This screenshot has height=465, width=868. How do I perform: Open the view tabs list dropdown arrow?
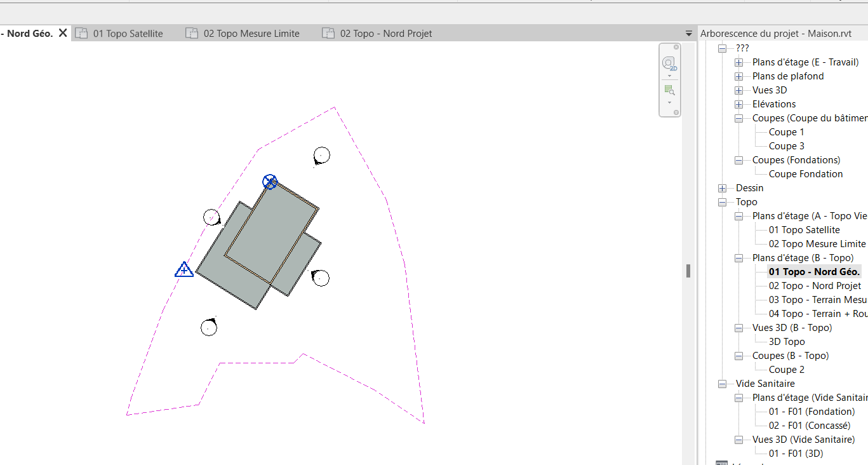[x=689, y=34]
